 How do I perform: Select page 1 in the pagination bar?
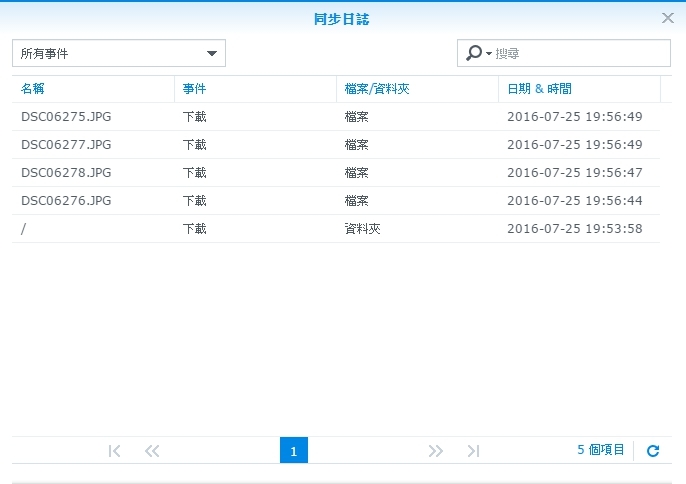(x=294, y=451)
